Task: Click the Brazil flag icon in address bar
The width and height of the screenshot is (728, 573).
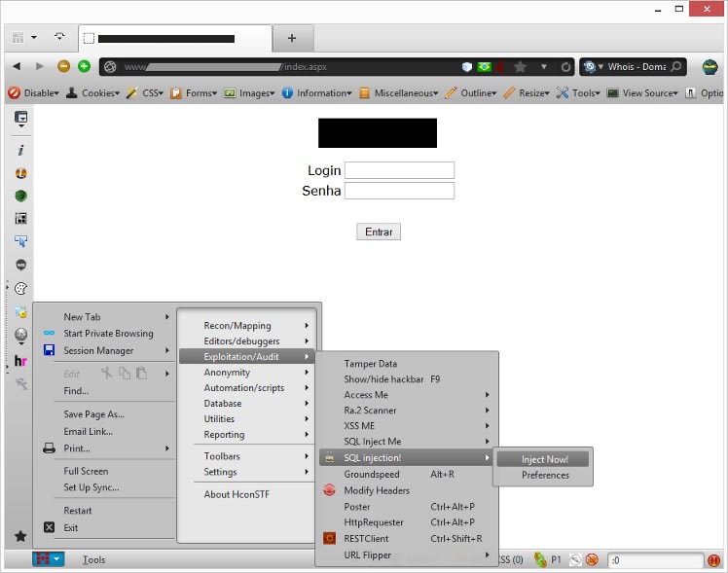Action: click(485, 67)
